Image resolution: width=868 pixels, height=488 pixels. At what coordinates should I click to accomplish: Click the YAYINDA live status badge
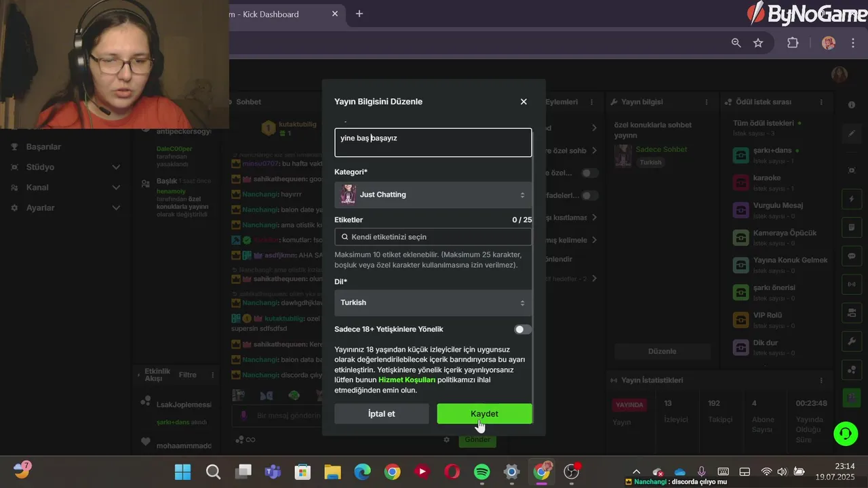coord(629,405)
